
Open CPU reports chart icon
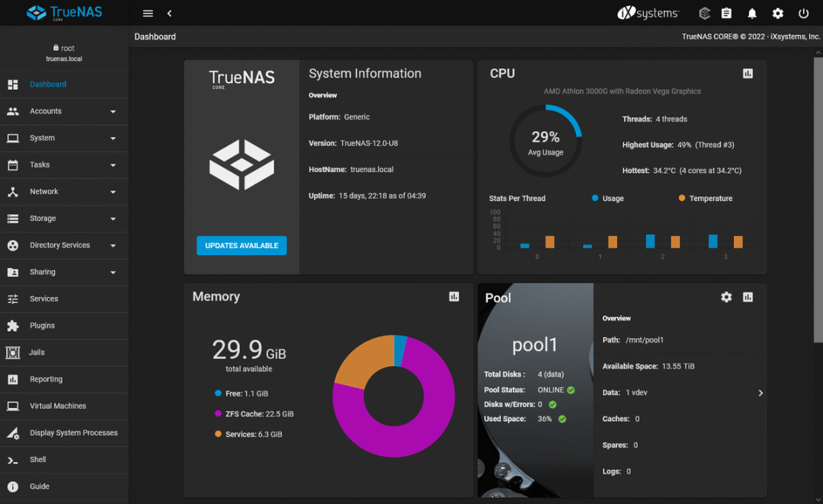click(x=748, y=73)
